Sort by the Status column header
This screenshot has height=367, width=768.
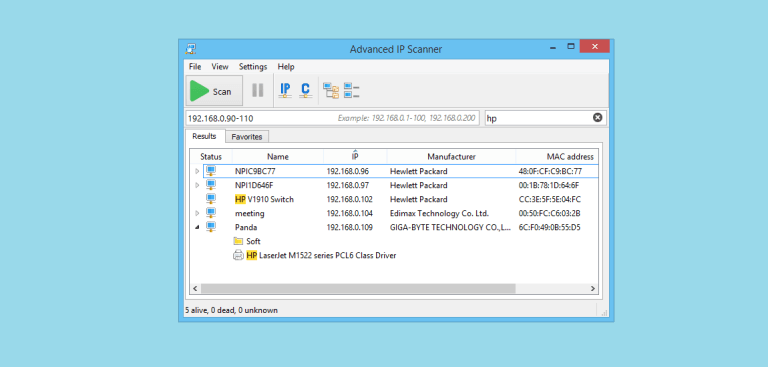(x=211, y=157)
